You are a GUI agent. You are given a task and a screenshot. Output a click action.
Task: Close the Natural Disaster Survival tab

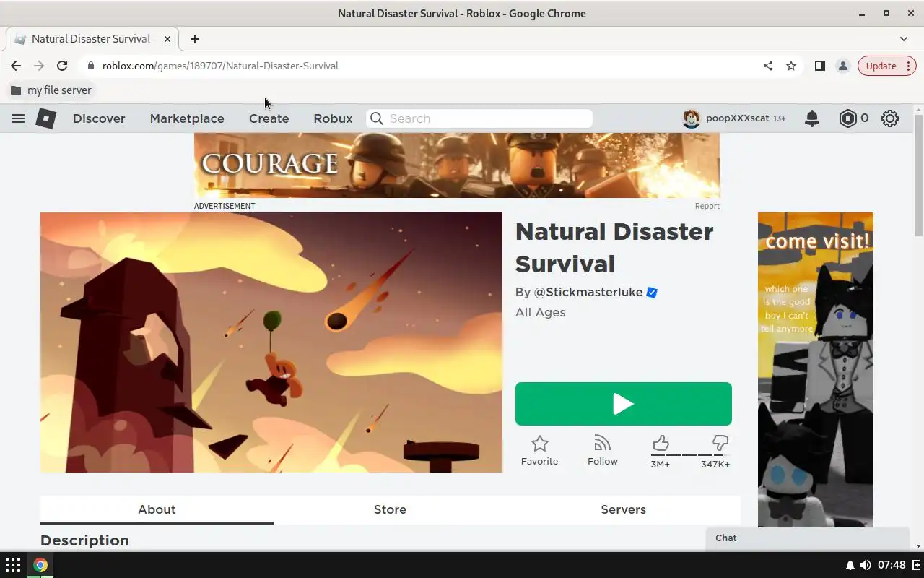168,39
